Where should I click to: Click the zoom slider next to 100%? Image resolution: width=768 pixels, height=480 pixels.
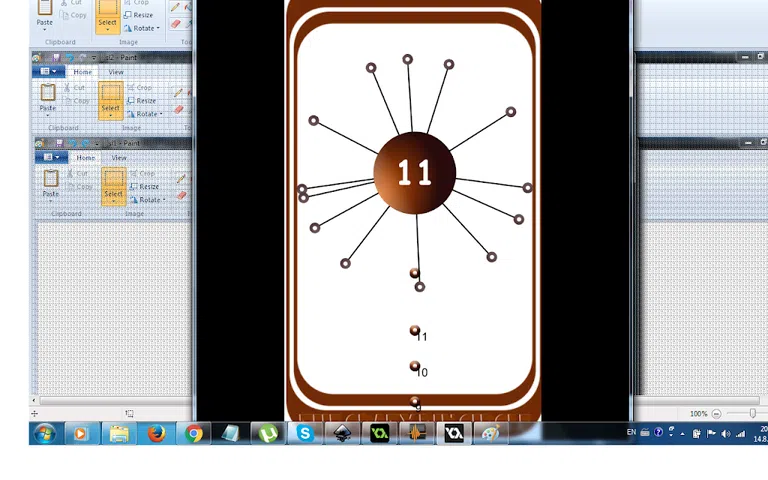pos(752,413)
